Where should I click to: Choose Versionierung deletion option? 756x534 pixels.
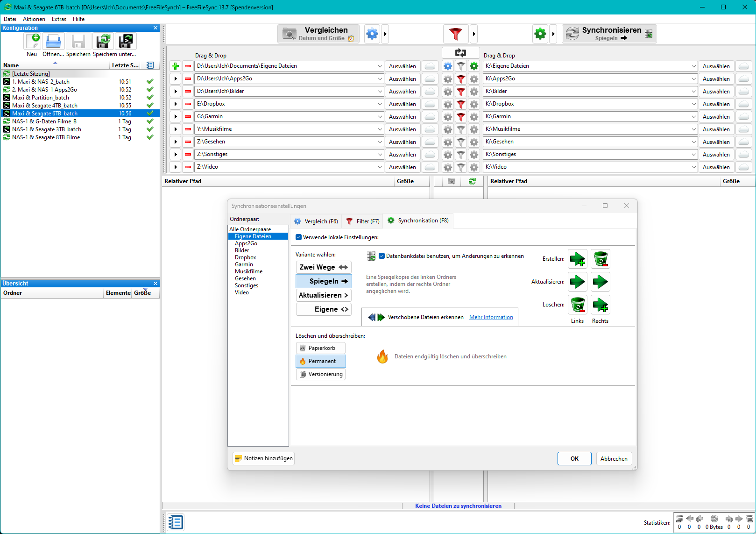321,374
